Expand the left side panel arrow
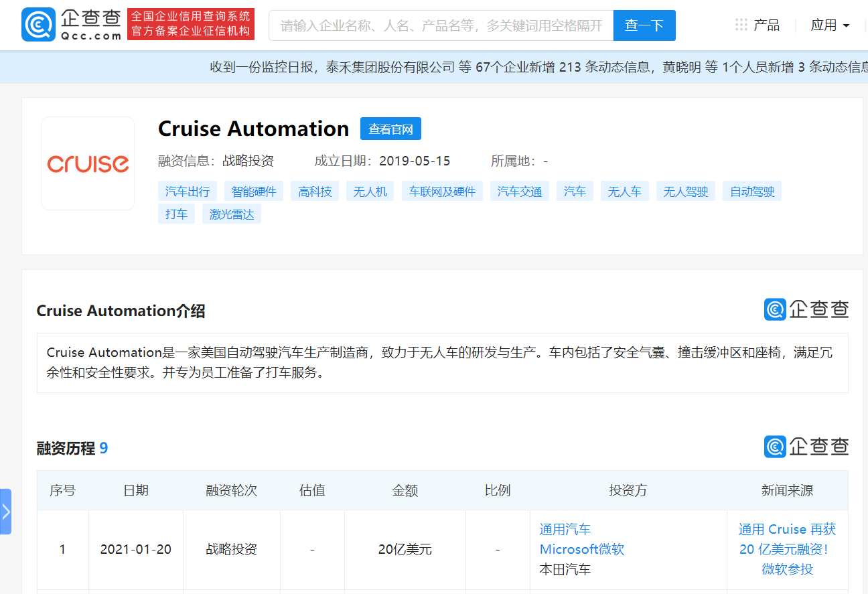The width and height of the screenshot is (868, 594). [x=5, y=512]
